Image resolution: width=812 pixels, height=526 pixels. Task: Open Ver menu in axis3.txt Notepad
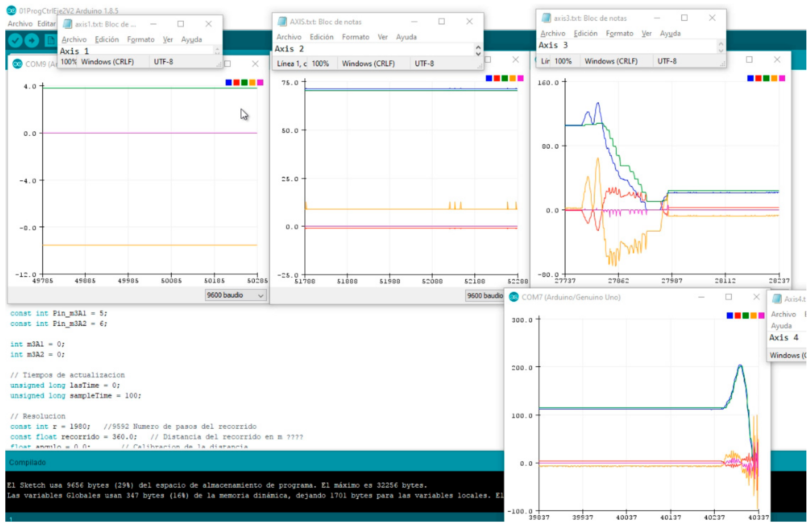[647, 33]
